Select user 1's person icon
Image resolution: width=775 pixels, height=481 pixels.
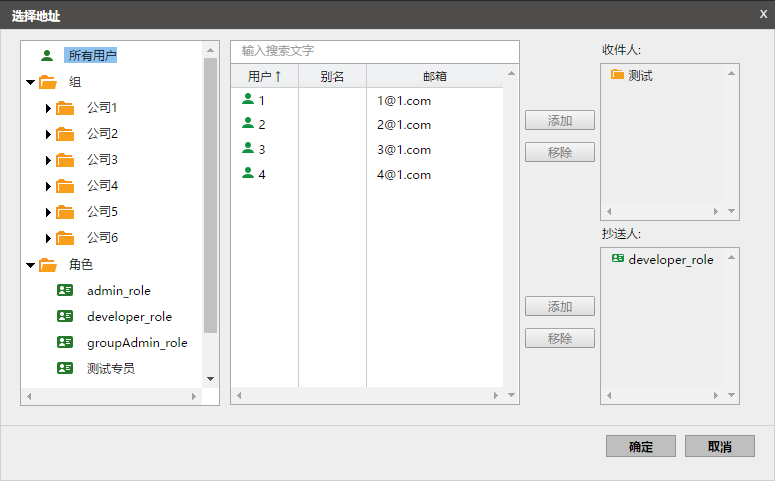[248, 100]
